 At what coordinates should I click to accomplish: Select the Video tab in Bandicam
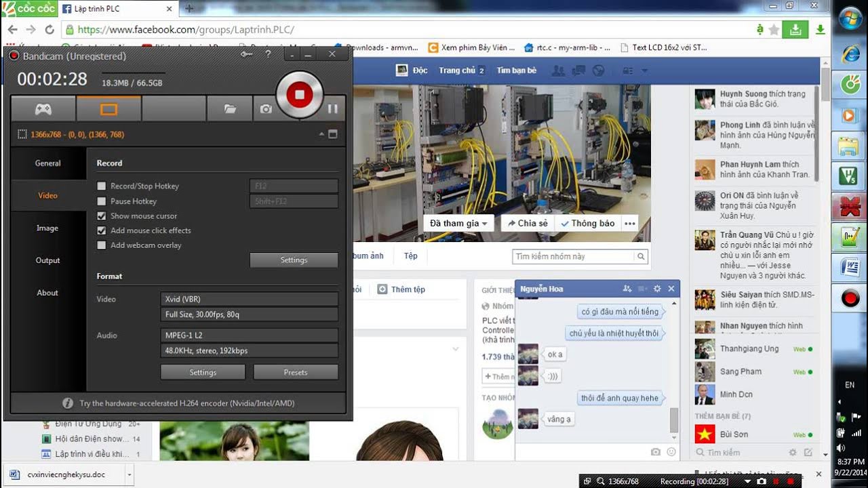(48, 196)
